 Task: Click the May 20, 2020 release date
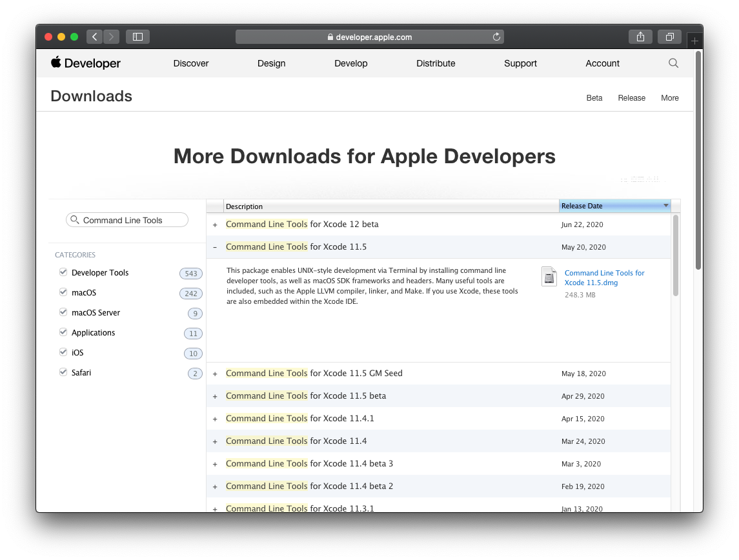(583, 247)
